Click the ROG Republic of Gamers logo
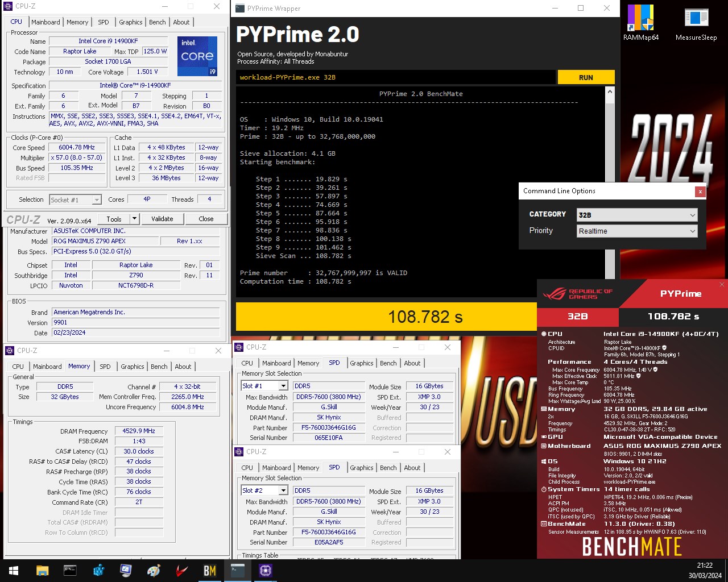 577,294
